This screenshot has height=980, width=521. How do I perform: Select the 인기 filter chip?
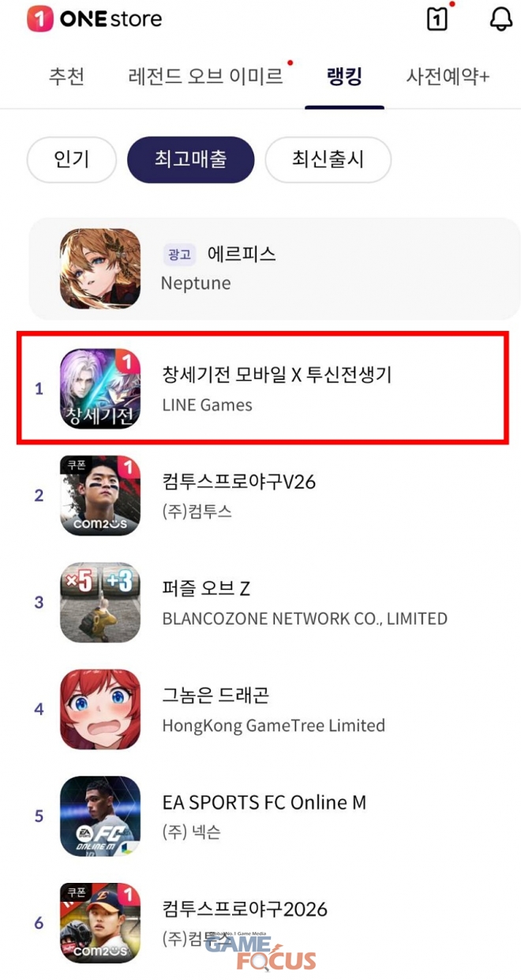[72, 160]
